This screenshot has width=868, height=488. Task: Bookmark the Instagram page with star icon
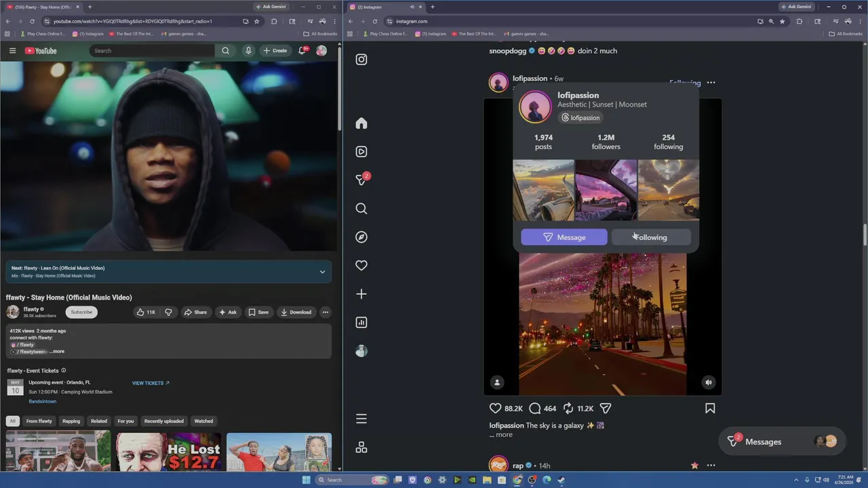[x=782, y=22]
